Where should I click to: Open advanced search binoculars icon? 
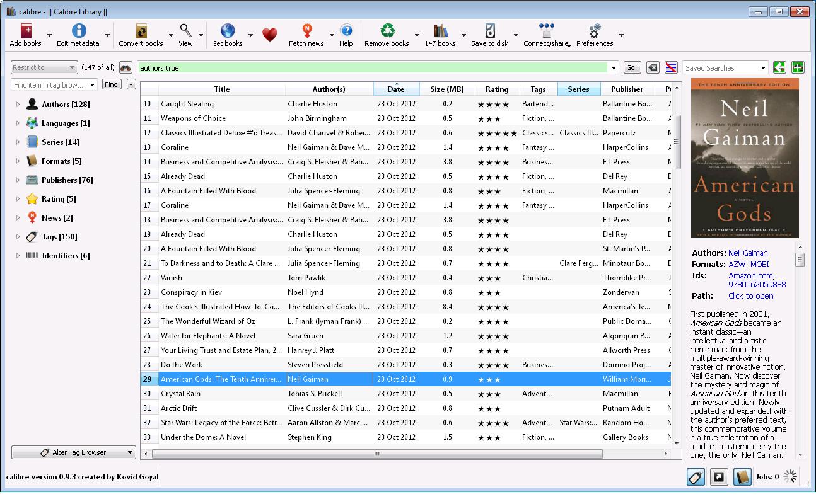125,67
